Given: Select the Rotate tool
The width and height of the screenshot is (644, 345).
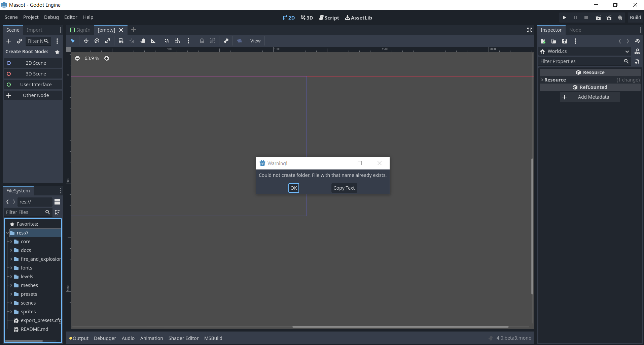Looking at the screenshot, I should [x=97, y=41].
